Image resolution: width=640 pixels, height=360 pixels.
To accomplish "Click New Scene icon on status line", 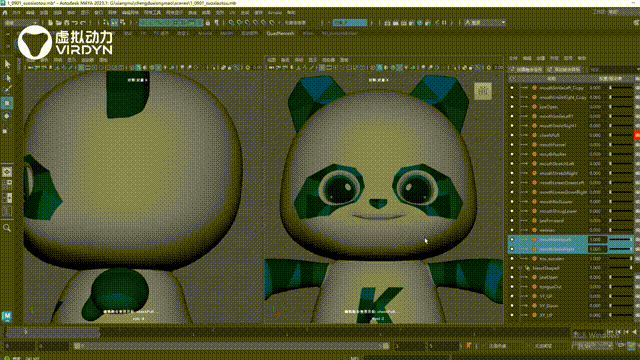I will tap(50, 23).
